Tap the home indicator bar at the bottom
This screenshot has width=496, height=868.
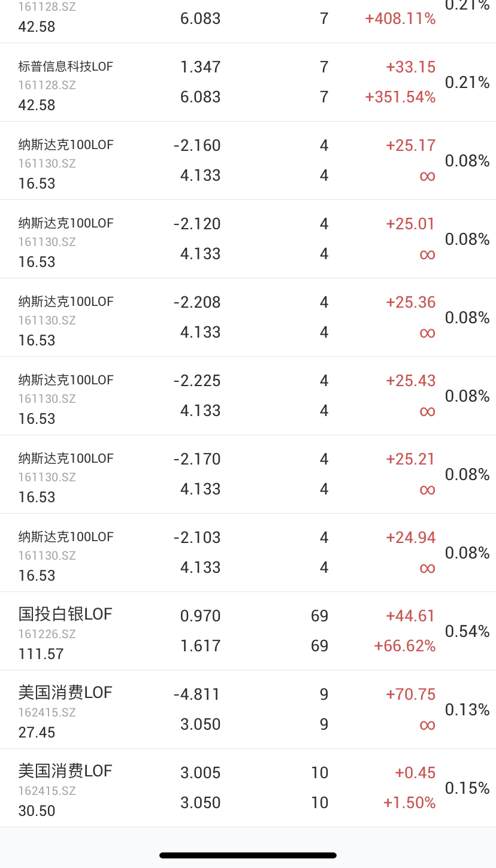(x=248, y=855)
